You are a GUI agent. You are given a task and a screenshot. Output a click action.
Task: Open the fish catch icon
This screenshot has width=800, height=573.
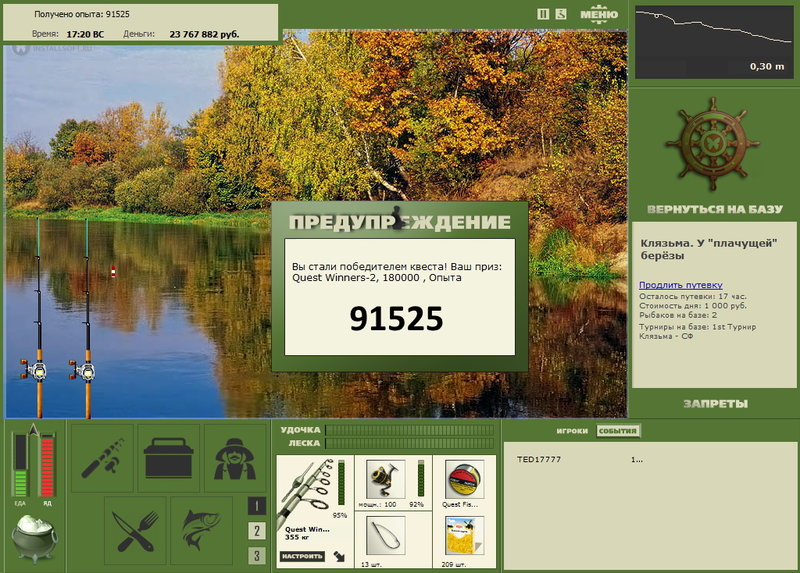click(202, 531)
